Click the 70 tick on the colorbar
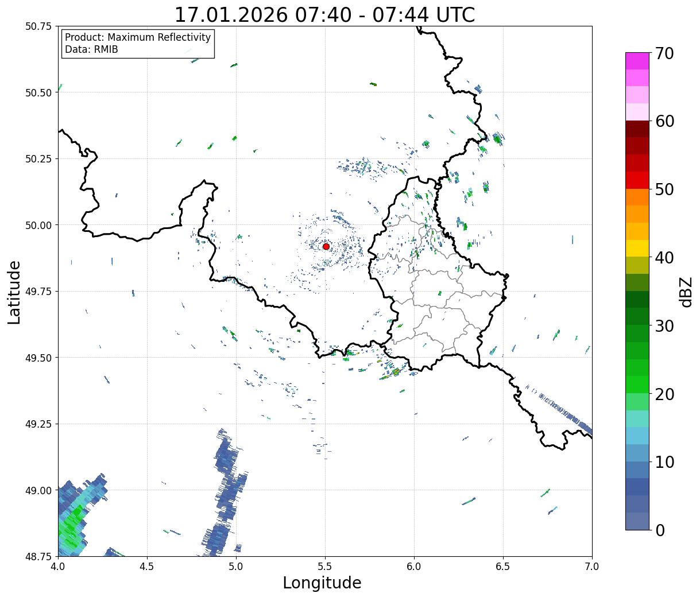The image size is (700, 597). pyautogui.click(x=664, y=53)
